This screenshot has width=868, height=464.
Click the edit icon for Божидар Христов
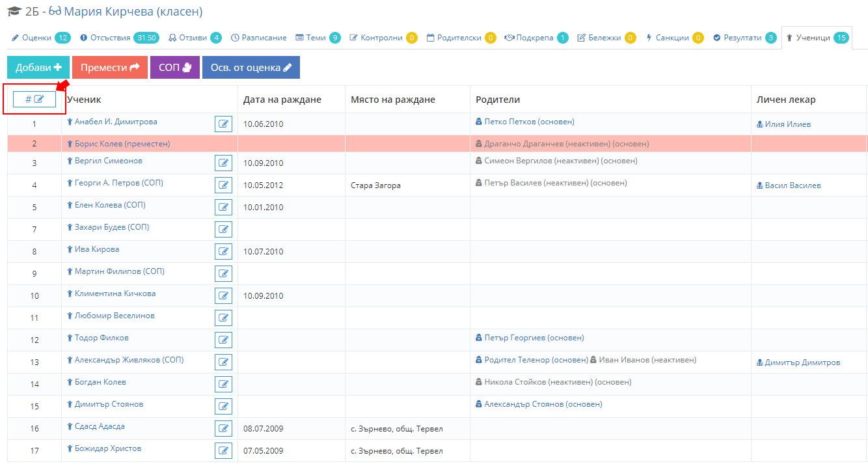[x=223, y=450]
